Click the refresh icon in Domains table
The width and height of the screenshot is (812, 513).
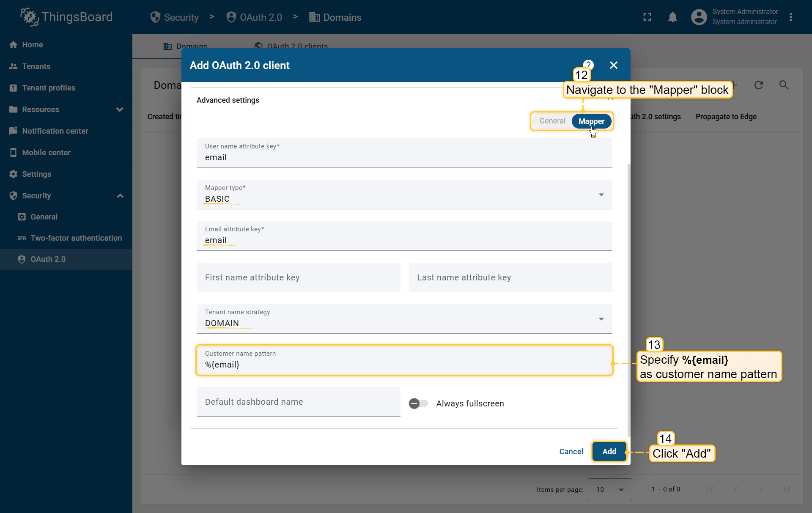tap(759, 85)
